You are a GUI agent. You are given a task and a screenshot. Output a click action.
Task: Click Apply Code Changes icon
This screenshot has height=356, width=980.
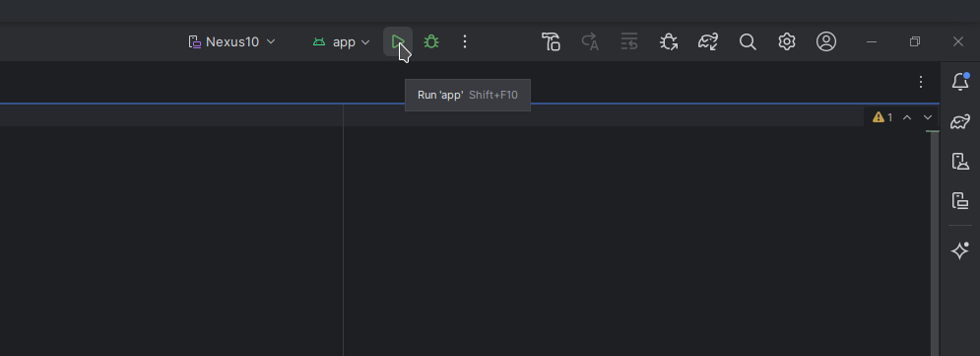click(x=629, y=42)
